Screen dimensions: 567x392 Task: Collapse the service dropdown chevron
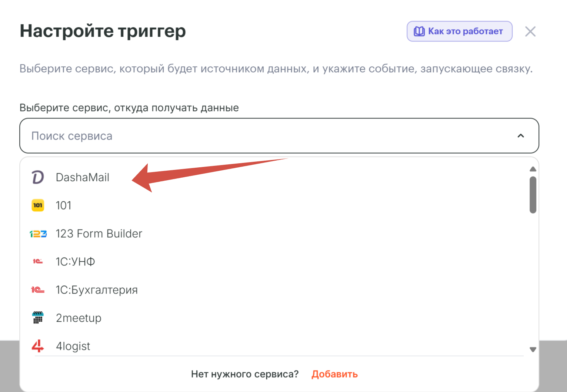(x=521, y=136)
